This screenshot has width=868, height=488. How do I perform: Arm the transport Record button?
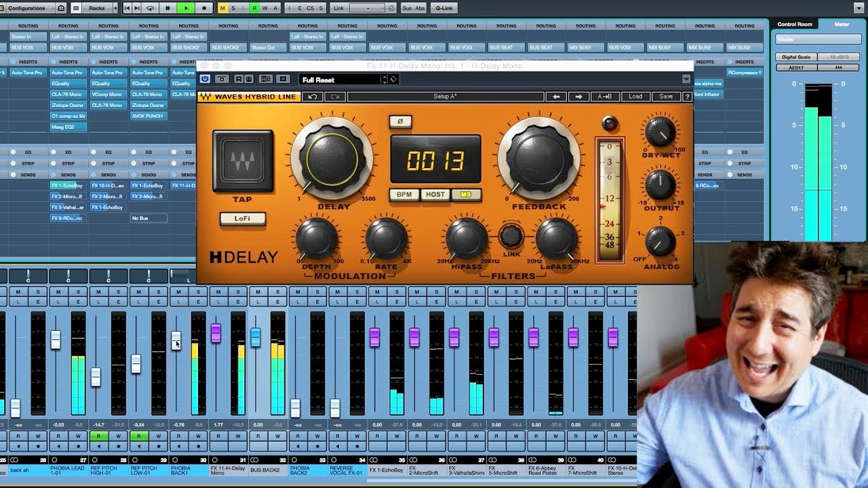204,8
